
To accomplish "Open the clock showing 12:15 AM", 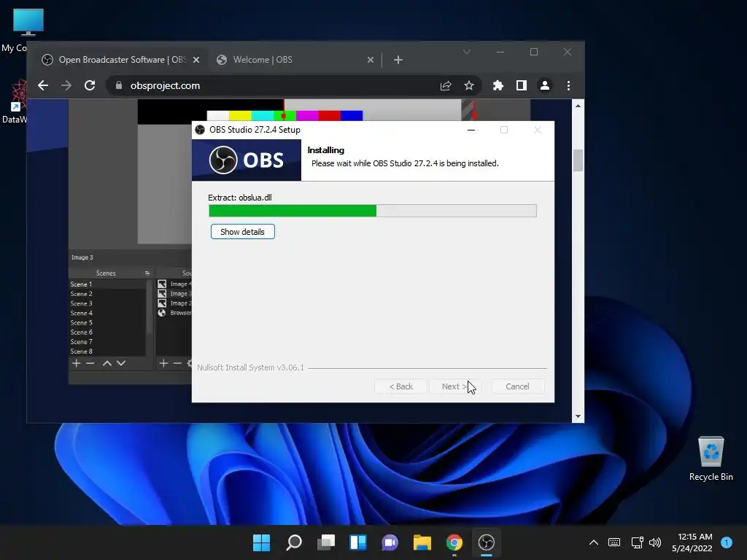I will coord(692,542).
